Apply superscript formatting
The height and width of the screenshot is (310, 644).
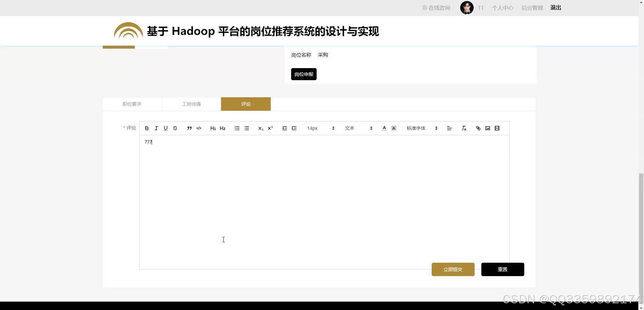270,128
